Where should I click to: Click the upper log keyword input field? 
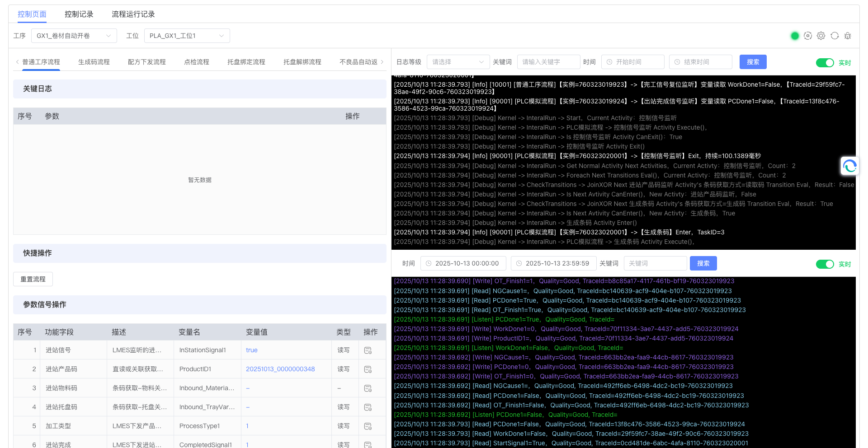[x=548, y=62]
